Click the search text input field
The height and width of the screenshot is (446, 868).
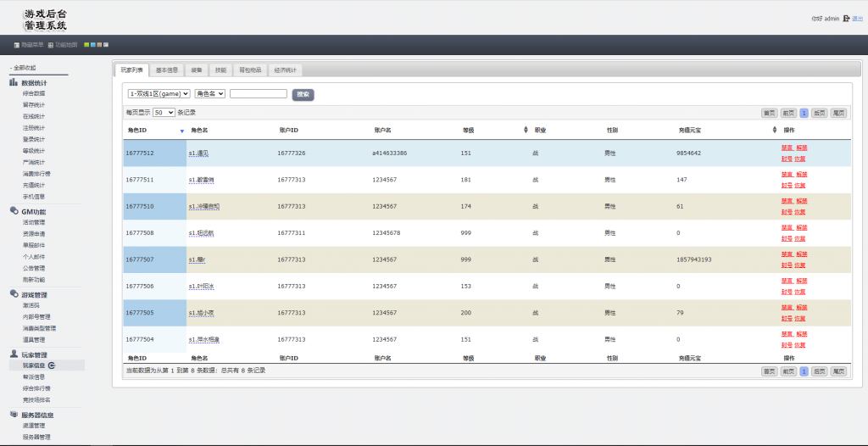pyautogui.click(x=258, y=94)
